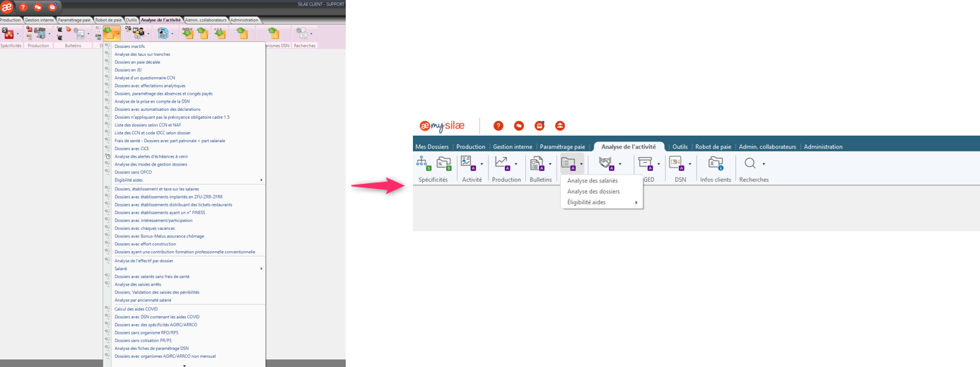Click the highlighted Dossiers folder icon

coord(111,33)
